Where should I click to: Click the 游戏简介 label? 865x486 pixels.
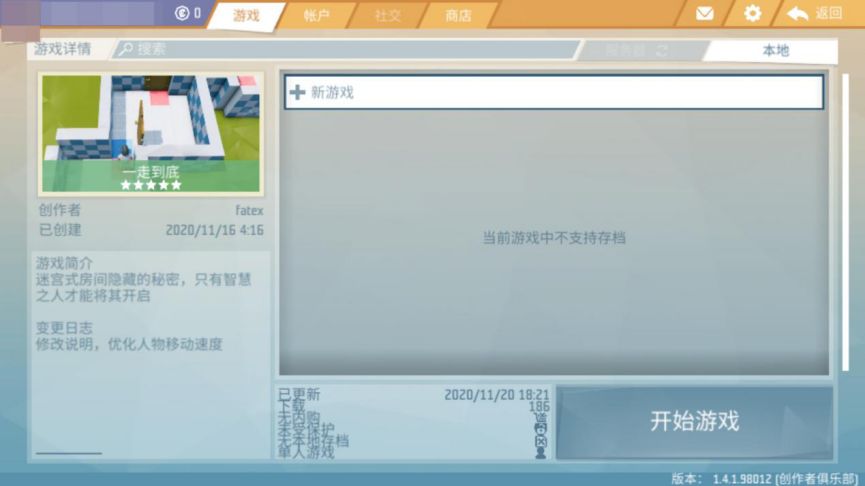tap(65, 263)
